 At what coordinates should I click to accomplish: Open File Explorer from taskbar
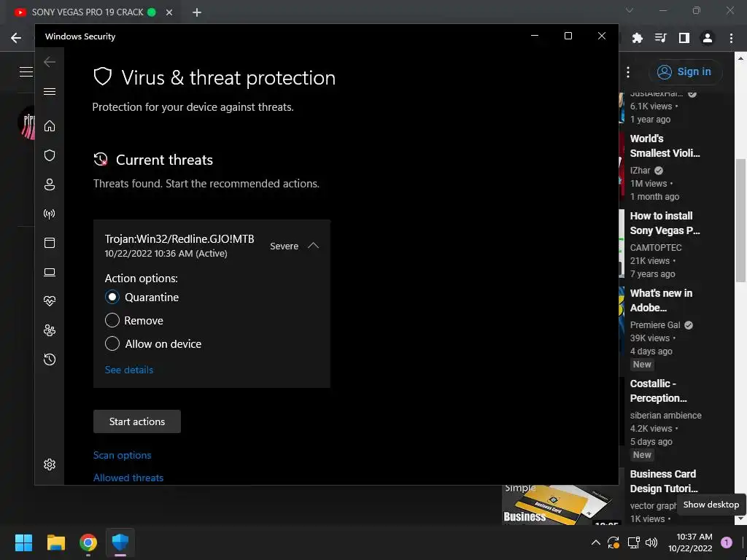55,542
